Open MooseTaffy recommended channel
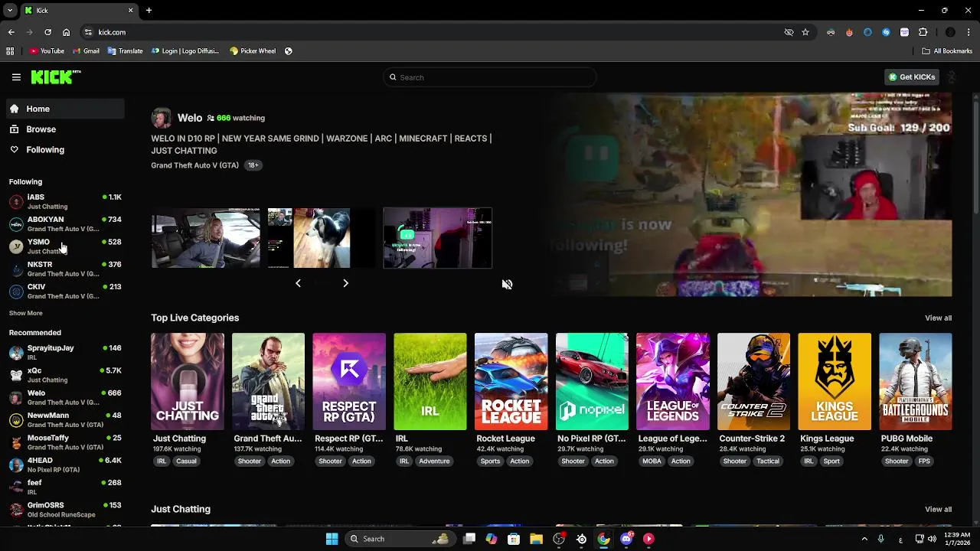The width and height of the screenshot is (980, 551). click(65, 442)
